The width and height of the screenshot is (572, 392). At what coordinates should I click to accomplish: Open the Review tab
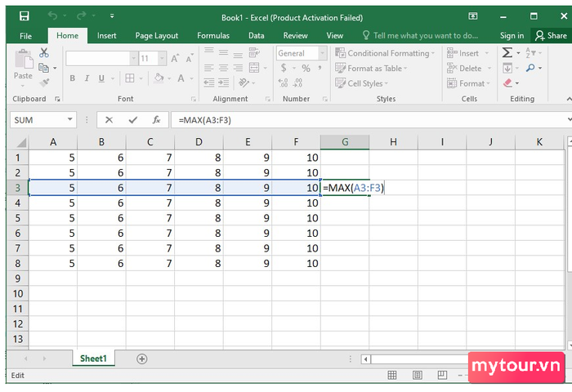pyautogui.click(x=296, y=36)
